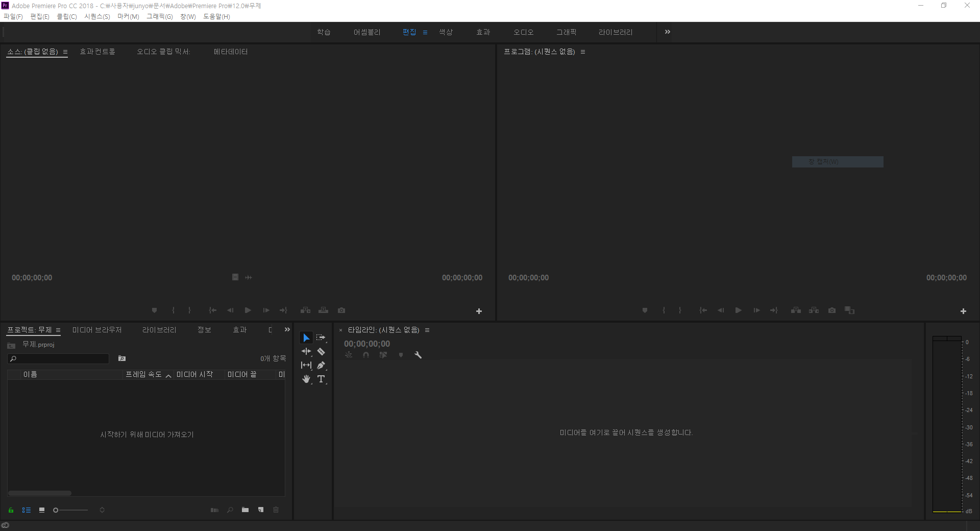Open Timeline panel hamburger menu
This screenshot has height=531, width=980.
click(427, 330)
